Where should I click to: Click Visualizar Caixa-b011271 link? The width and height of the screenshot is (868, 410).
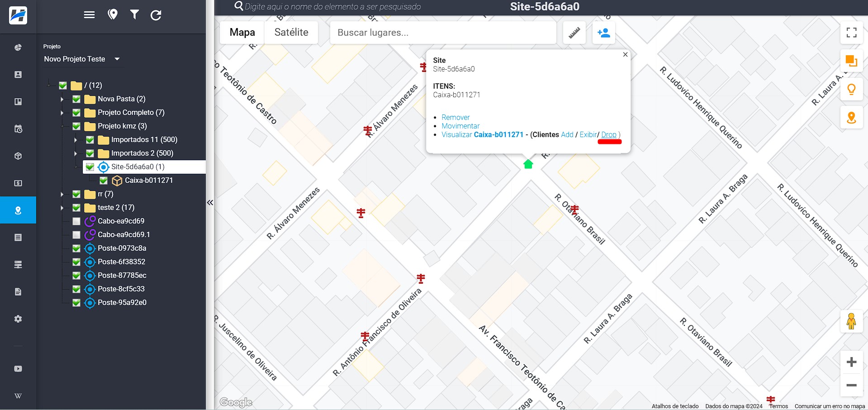click(482, 134)
